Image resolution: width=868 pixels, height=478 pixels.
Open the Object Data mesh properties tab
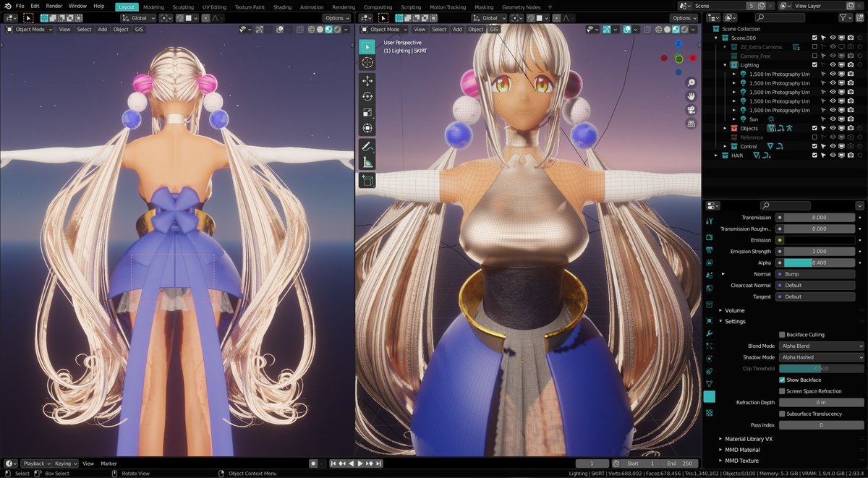[x=709, y=383]
